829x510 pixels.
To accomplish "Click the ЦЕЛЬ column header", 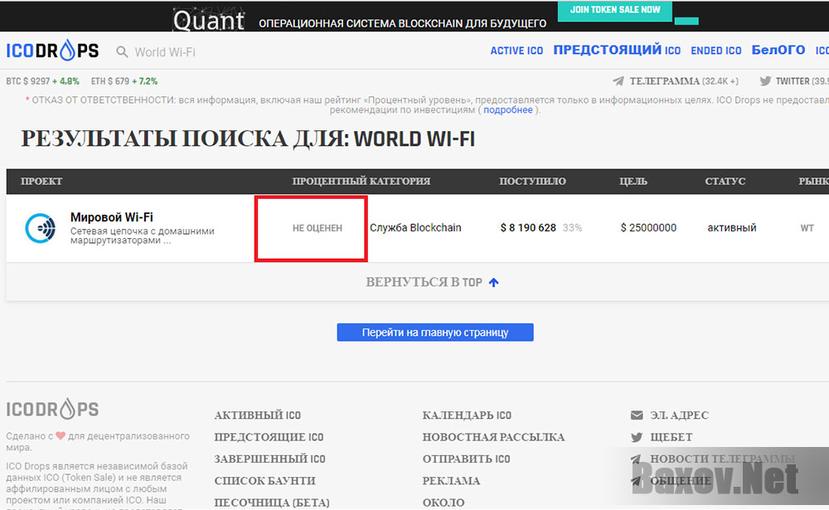I will pyautogui.click(x=633, y=181).
